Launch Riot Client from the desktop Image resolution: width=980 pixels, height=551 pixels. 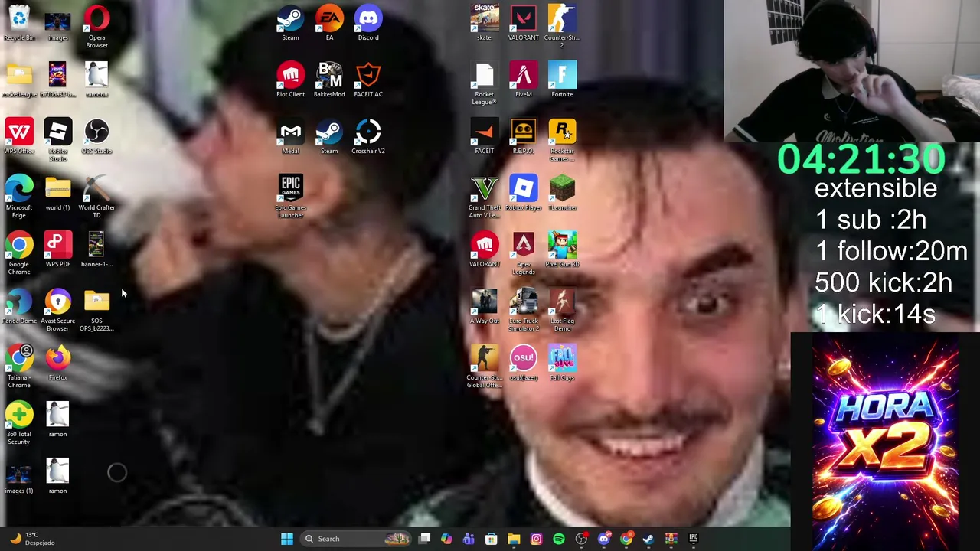(x=290, y=80)
